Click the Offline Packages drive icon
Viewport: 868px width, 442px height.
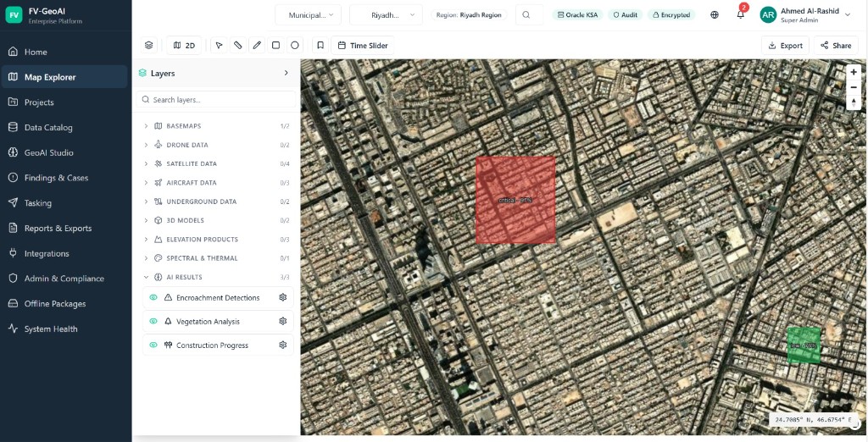[x=14, y=303]
